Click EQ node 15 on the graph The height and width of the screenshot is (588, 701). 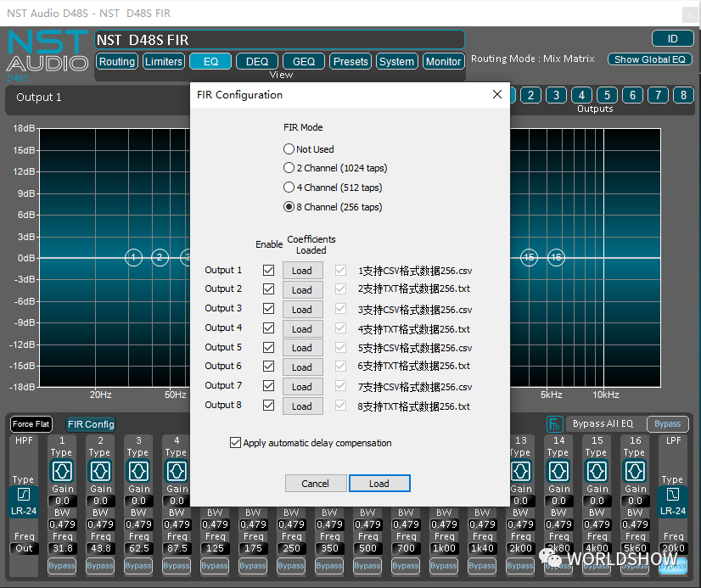click(530, 257)
